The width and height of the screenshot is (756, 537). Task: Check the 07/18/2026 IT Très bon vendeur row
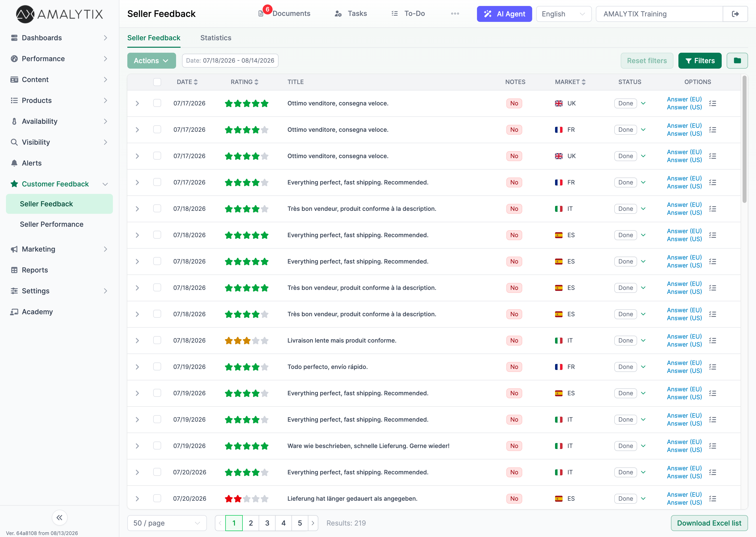[157, 208]
